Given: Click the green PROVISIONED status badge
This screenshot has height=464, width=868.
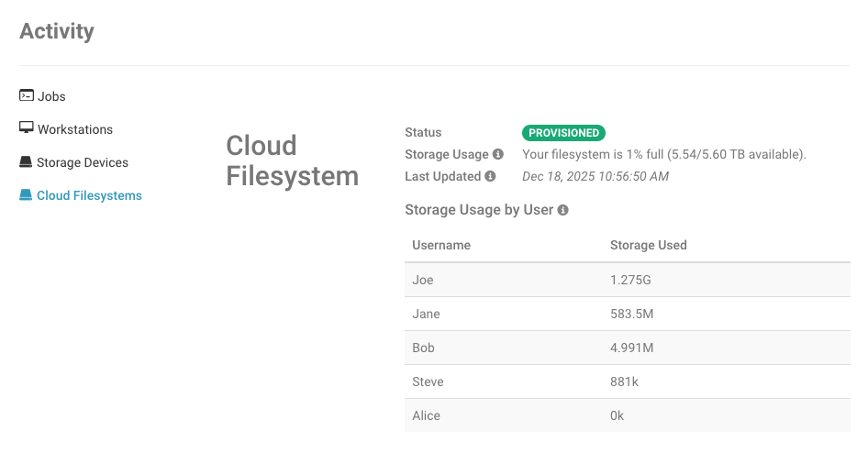Looking at the screenshot, I should [563, 133].
